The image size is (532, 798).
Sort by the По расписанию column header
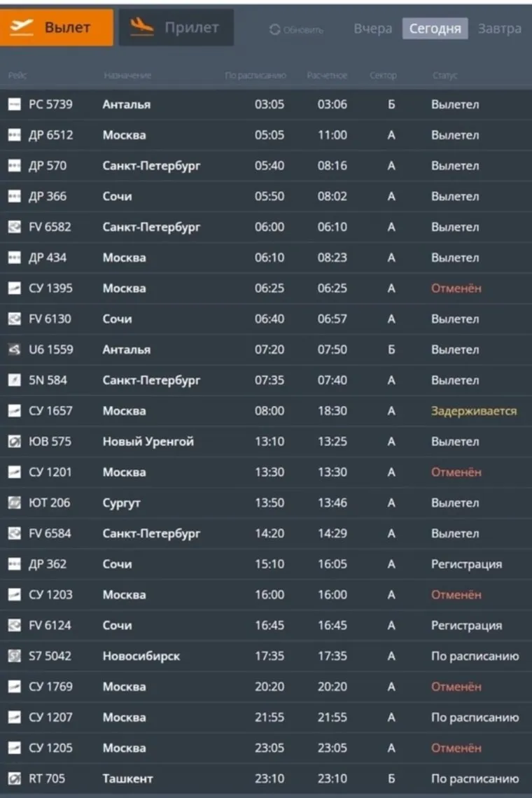point(255,76)
